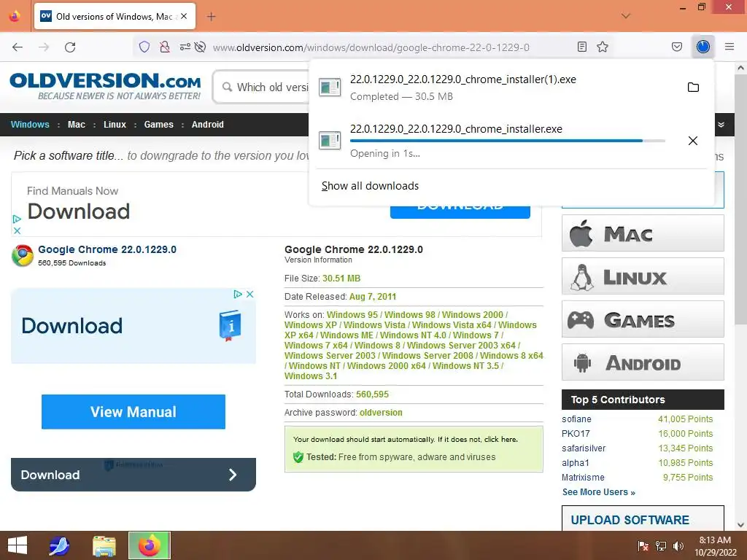Image resolution: width=747 pixels, height=560 pixels.
Task: Toggle reader view icon
Action: (581, 47)
